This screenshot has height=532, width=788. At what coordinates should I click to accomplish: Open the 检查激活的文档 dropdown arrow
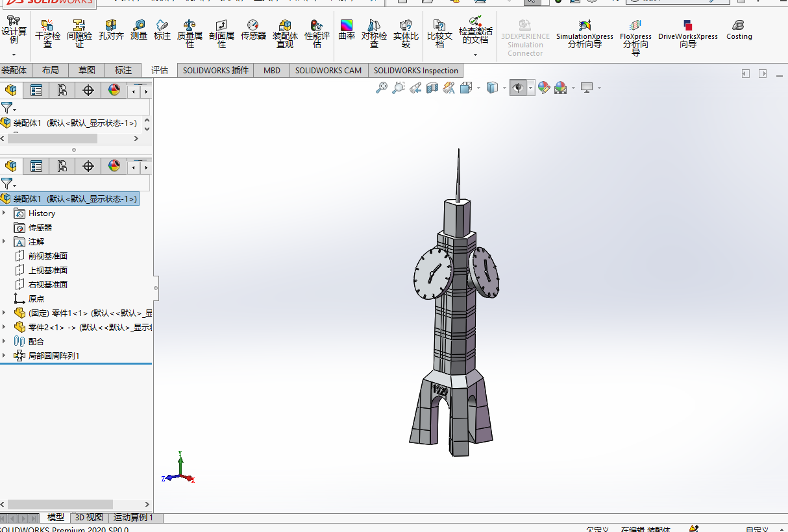475,54
